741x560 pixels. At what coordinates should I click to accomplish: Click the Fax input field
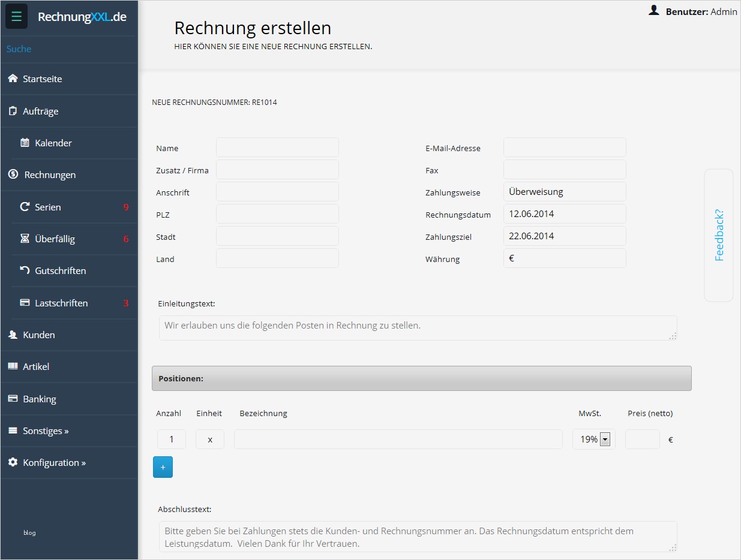pyautogui.click(x=565, y=170)
